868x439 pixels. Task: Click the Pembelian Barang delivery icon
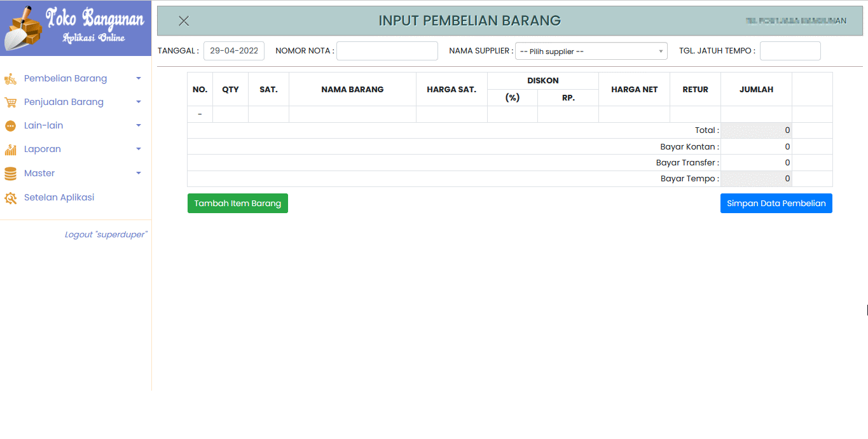click(x=10, y=79)
